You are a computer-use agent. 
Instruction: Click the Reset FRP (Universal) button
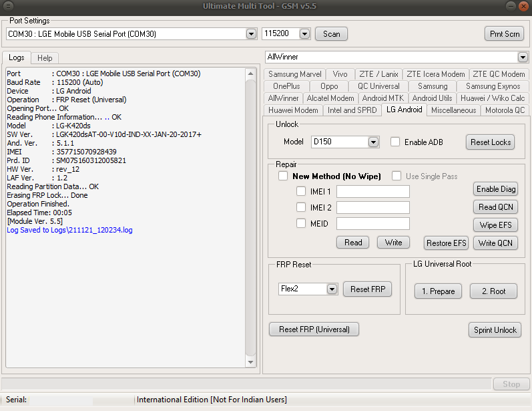click(x=314, y=329)
